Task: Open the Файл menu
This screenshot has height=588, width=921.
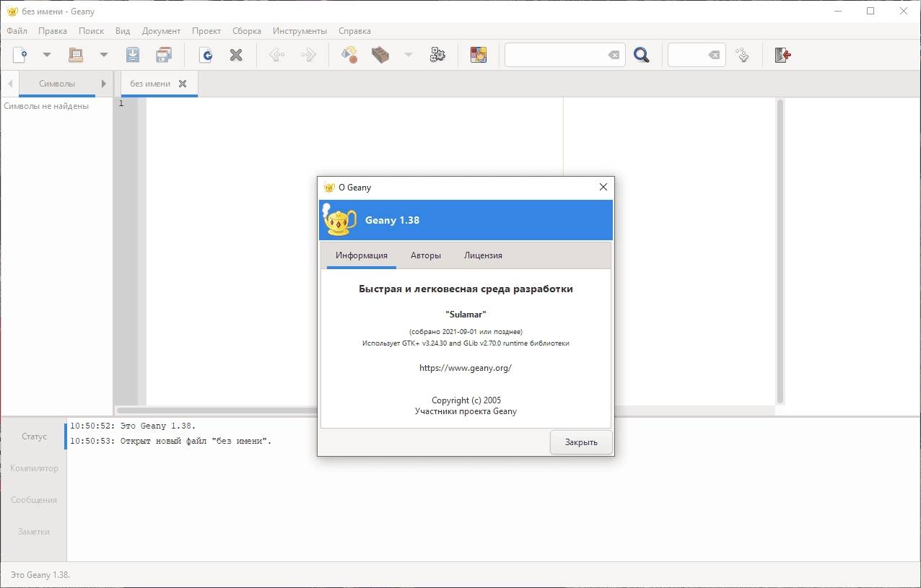Action: [17, 31]
